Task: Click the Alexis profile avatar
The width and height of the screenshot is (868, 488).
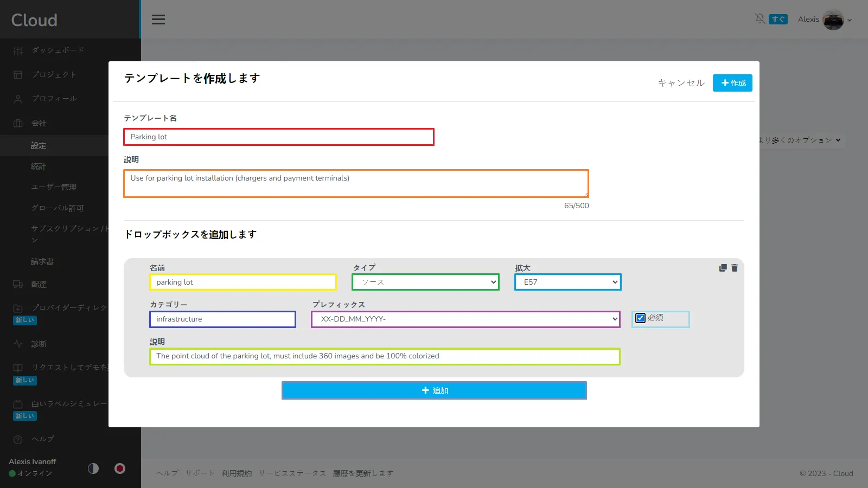Action: click(833, 20)
